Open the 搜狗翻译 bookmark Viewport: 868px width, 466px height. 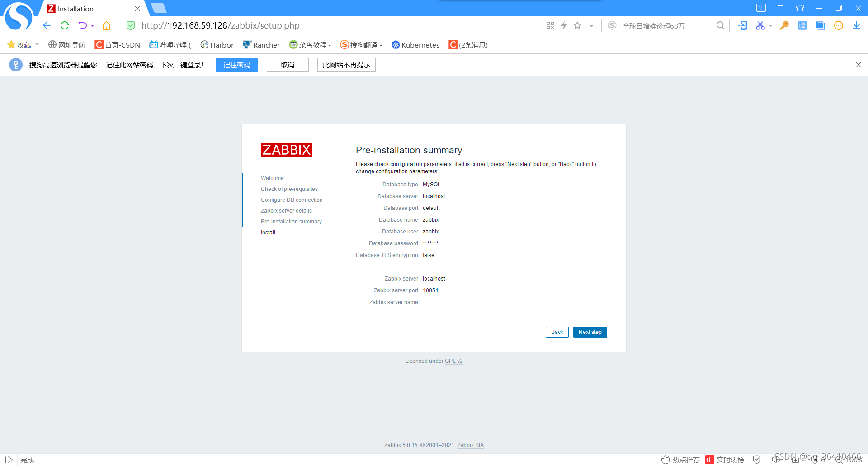[361, 45]
